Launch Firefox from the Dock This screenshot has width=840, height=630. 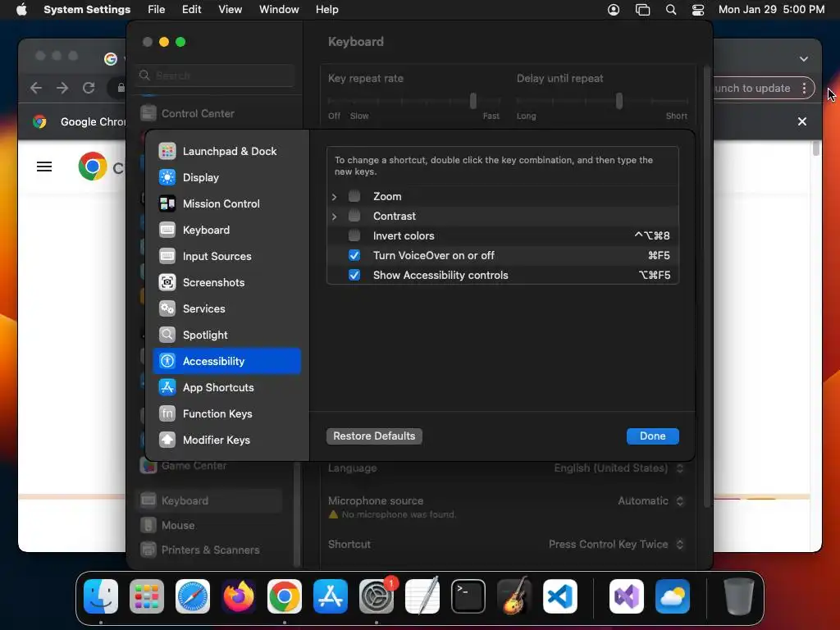click(x=239, y=596)
